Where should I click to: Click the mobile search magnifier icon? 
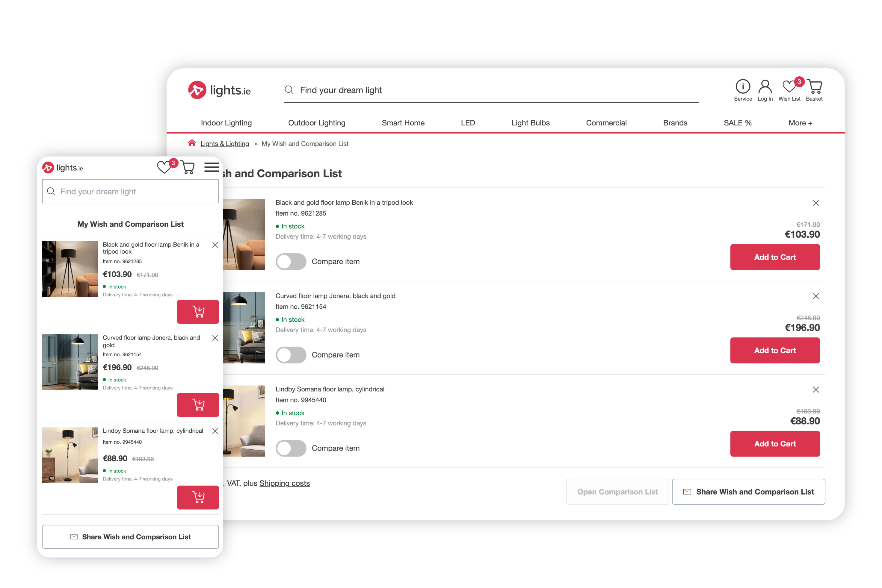tap(52, 192)
